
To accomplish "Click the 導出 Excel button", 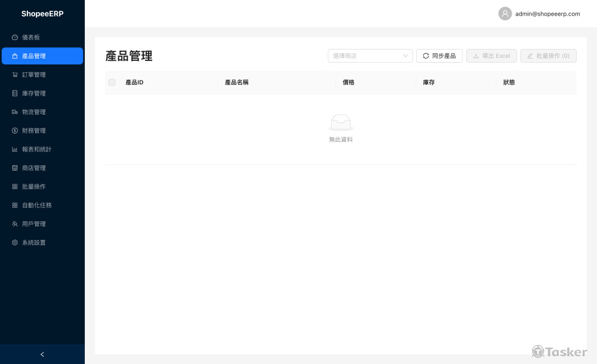I will [x=491, y=55].
